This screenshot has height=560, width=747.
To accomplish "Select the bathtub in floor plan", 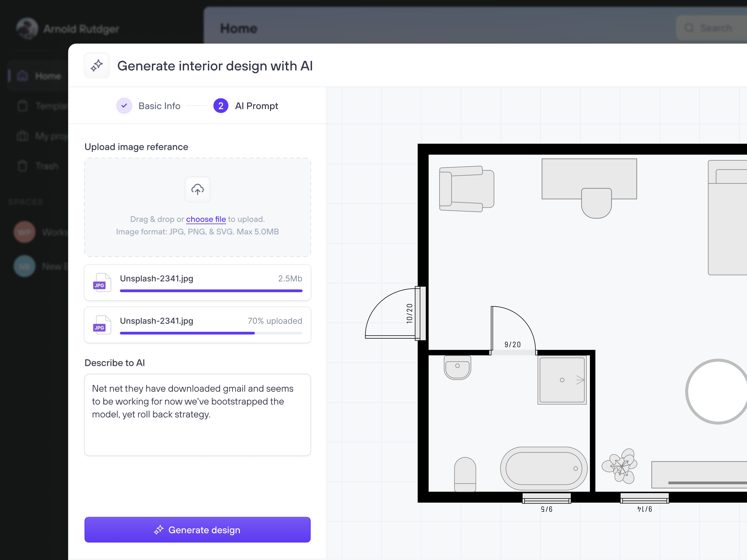I will [x=544, y=469].
